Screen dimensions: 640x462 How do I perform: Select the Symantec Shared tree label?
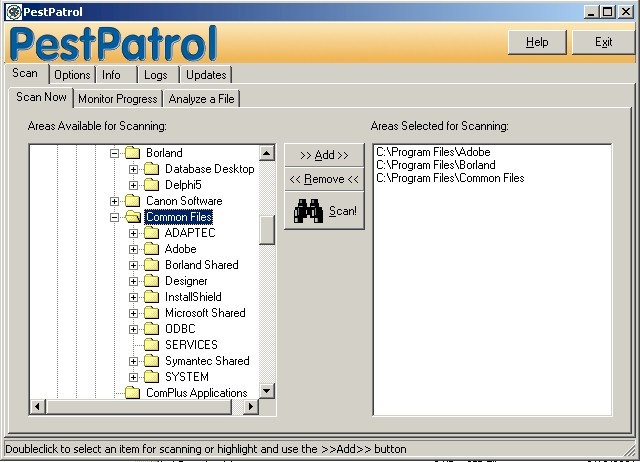click(x=207, y=361)
